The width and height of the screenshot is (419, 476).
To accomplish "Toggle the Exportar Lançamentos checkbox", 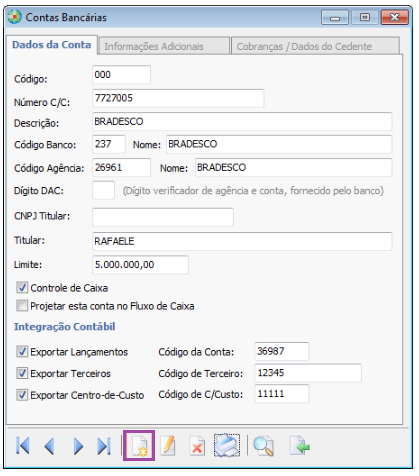I will click(22, 352).
